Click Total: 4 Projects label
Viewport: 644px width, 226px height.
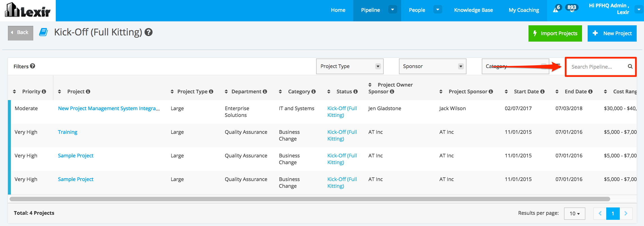pyautogui.click(x=34, y=213)
